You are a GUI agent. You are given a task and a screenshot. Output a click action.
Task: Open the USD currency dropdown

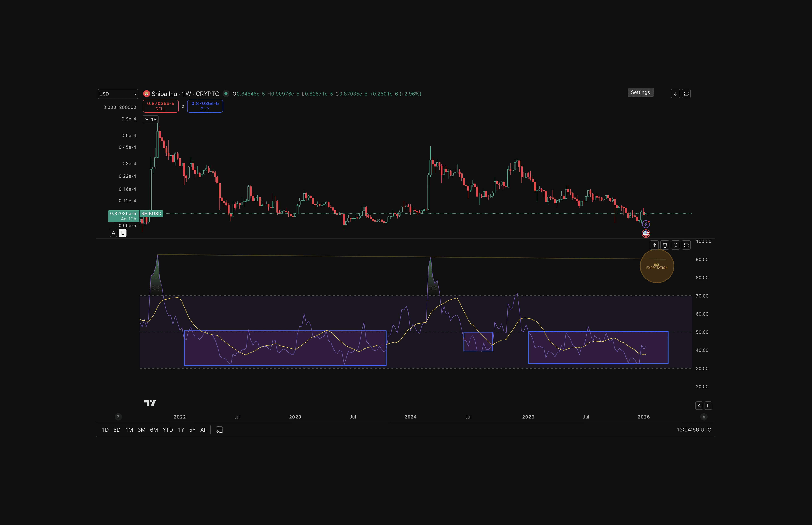[118, 94]
